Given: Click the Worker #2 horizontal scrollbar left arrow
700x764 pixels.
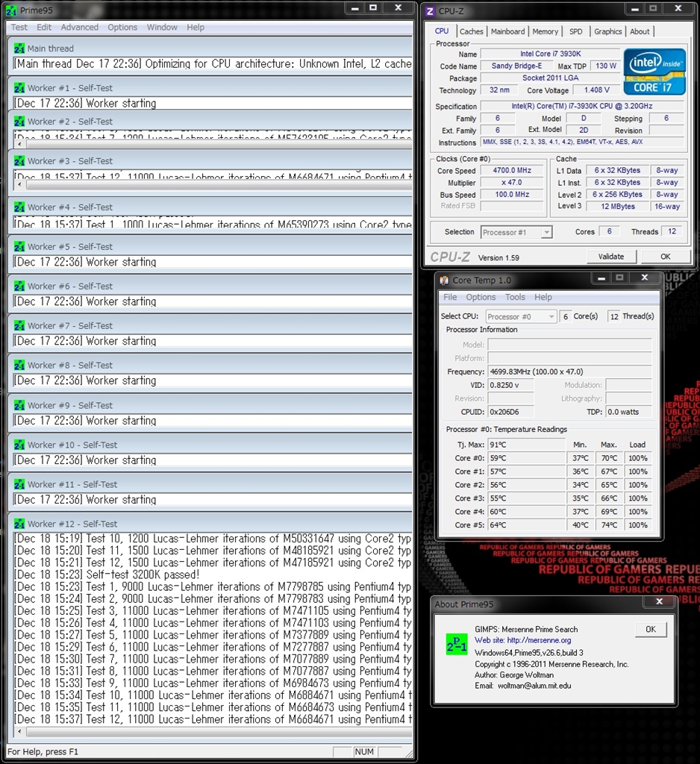Looking at the screenshot, I should (19, 144).
